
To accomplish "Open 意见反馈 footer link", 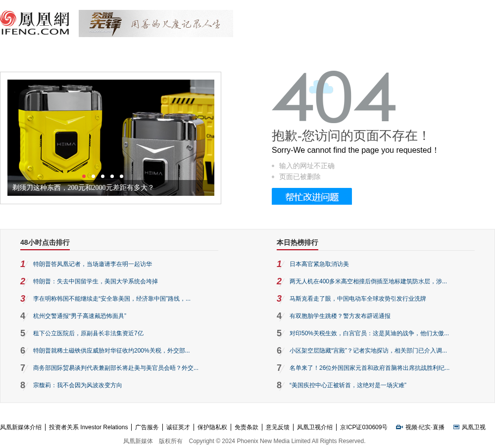I will 278,427.
